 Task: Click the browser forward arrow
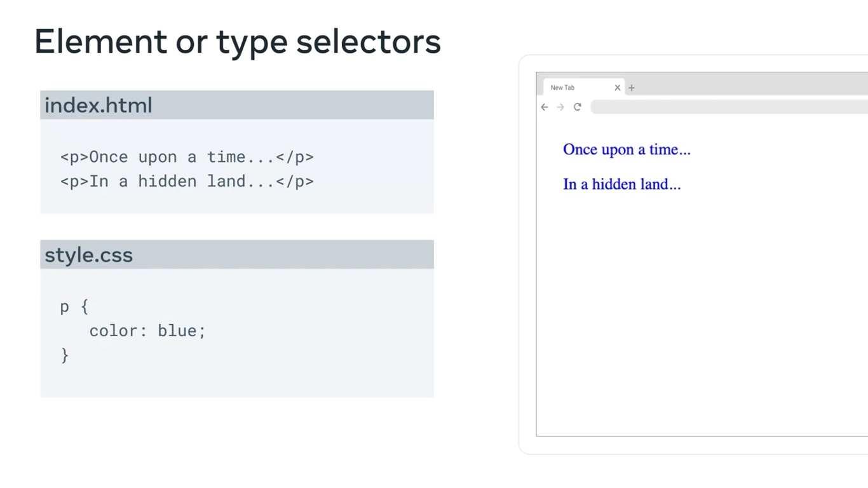click(560, 107)
